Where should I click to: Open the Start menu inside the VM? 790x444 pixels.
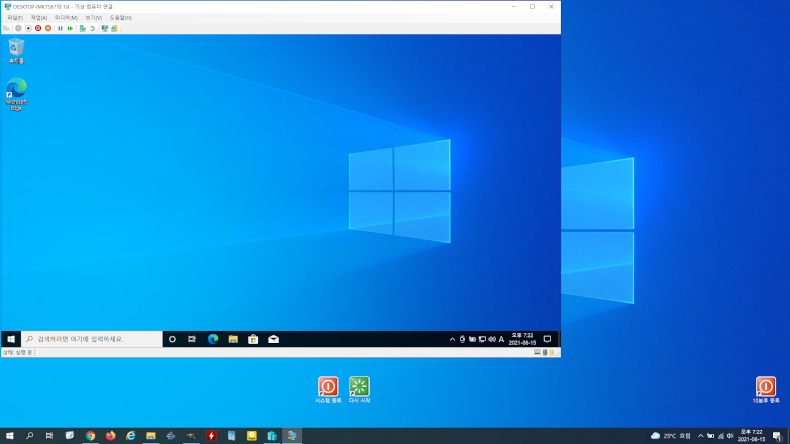coord(11,339)
